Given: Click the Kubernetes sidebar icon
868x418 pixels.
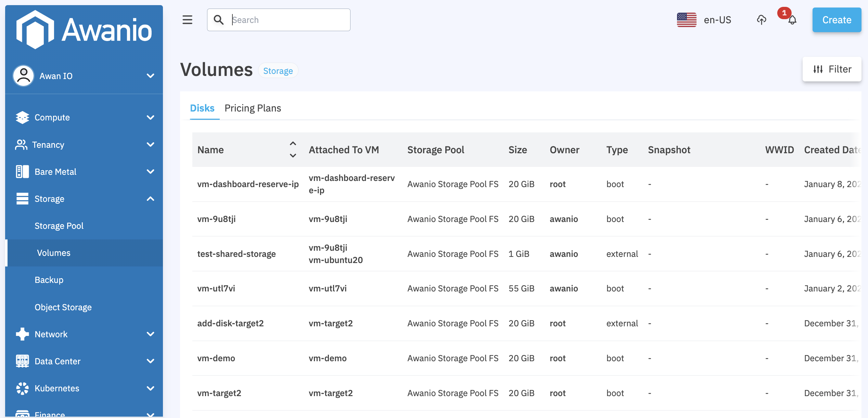Looking at the screenshot, I should click(22, 388).
